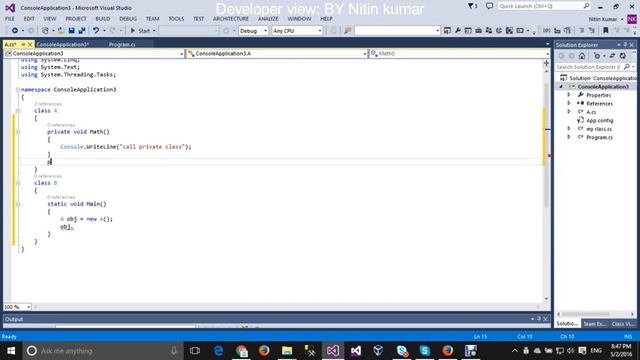This screenshot has height=360, width=640.
Task: Open the DEBUG menu
Action: (x=128, y=19)
